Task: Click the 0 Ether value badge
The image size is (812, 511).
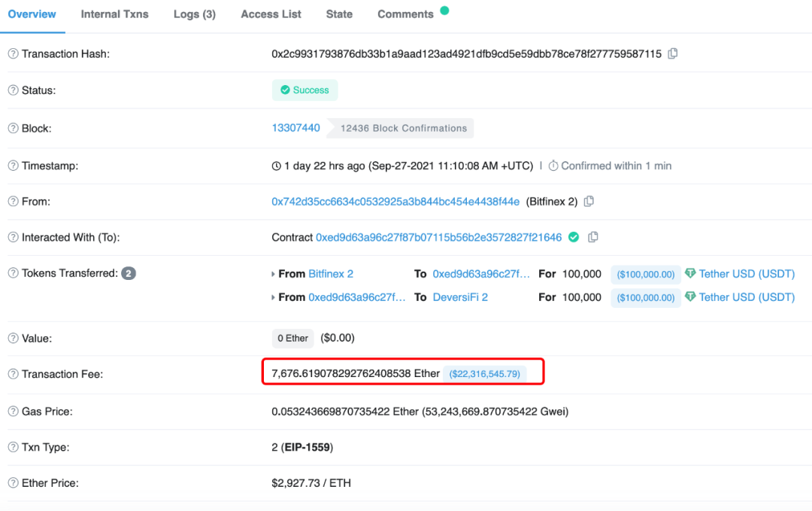Action: point(292,339)
